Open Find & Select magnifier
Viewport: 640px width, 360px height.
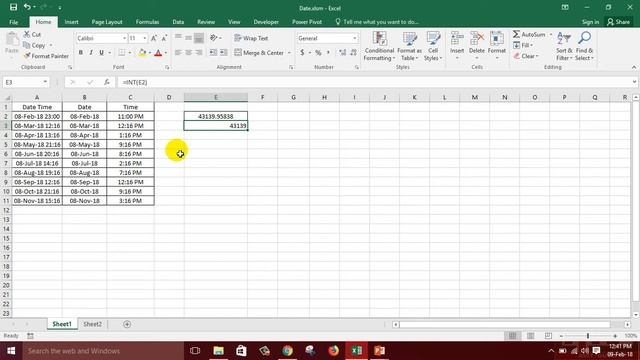[x=584, y=46]
